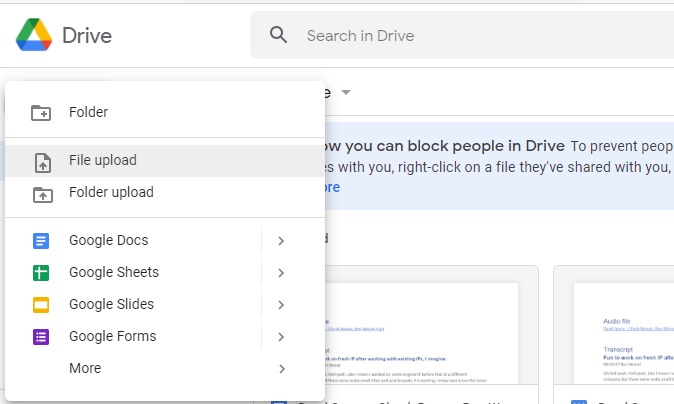Screen dimensions: 674x404
Task: Click the File upload icon
Action: click(x=43, y=163)
